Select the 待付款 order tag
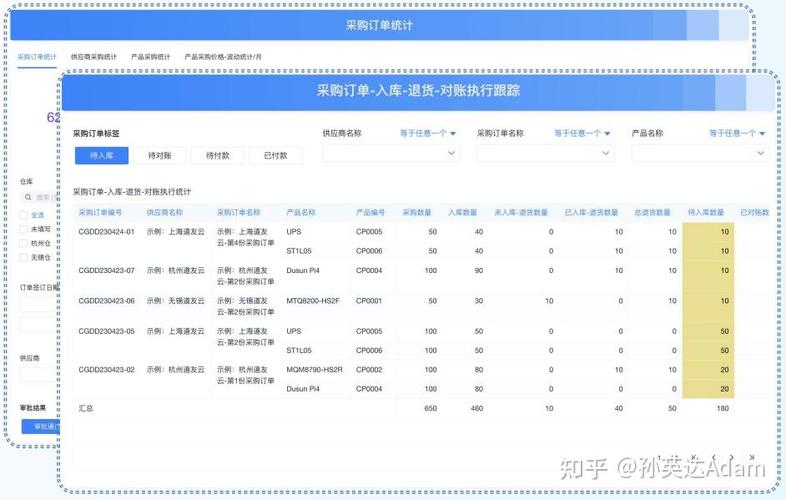This screenshot has width=786, height=500. pyautogui.click(x=218, y=155)
